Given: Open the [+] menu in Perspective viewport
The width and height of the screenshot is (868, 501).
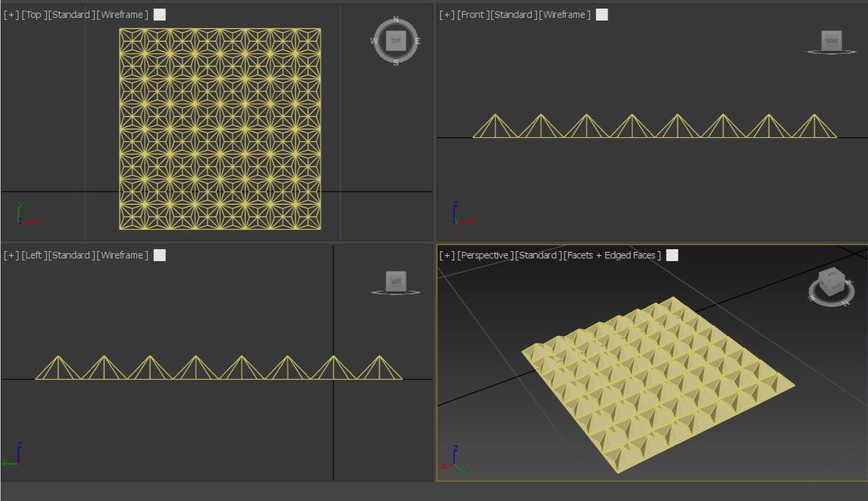Looking at the screenshot, I should pyautogui.click(x=447, y=255).
